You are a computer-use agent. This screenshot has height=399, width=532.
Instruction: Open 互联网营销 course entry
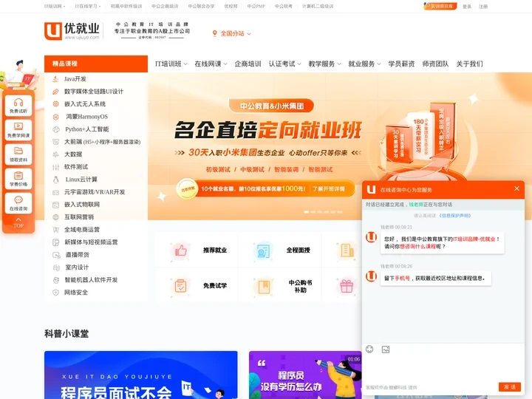[x=79, y=217]
